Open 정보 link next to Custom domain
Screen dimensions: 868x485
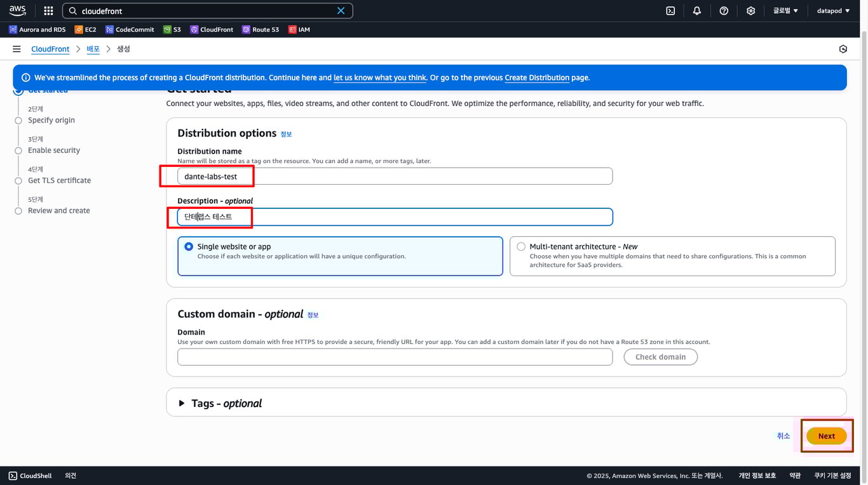coord(313,315)
